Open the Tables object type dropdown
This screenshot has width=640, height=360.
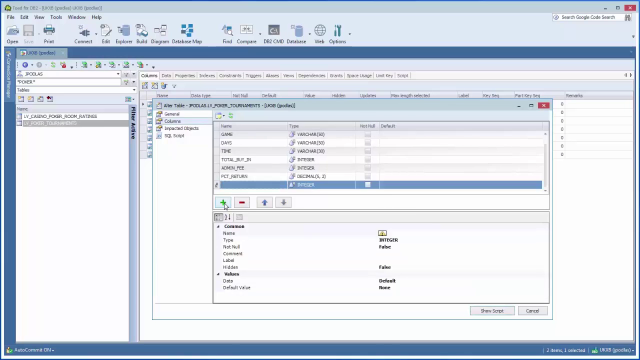point(134,90)
